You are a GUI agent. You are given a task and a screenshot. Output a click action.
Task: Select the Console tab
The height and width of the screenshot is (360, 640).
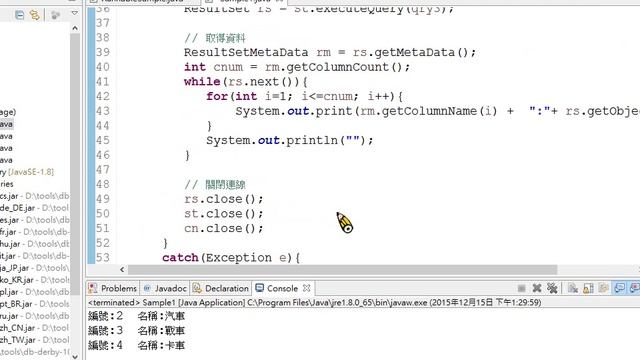(x=282, y=289)
